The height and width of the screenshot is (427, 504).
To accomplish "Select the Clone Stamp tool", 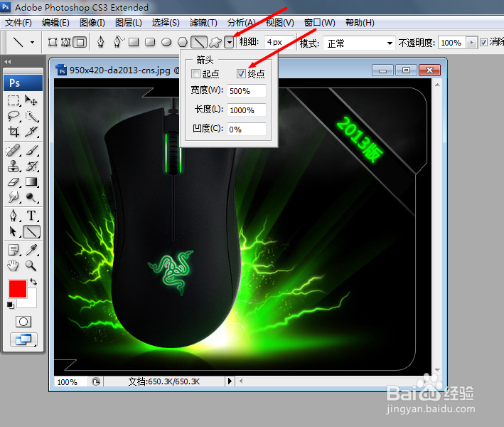I will [x=14, y=167].
